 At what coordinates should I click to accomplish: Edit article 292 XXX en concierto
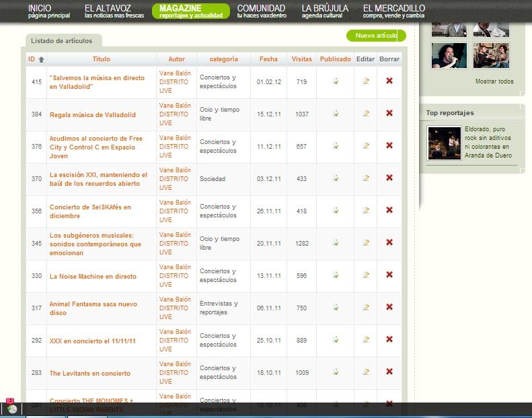click(366, 339)
